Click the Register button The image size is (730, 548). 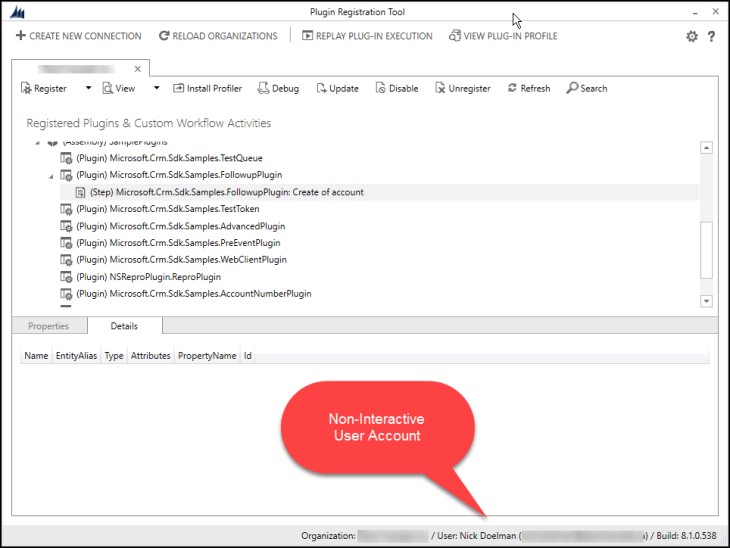pyautogui.click(x=44, y=88)
